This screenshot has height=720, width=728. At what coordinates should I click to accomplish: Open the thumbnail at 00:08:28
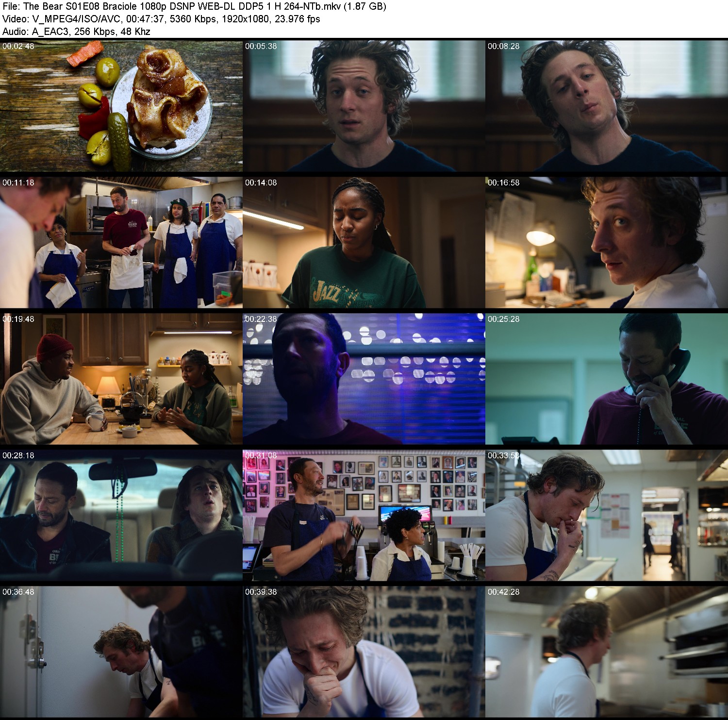click(607, 106)
